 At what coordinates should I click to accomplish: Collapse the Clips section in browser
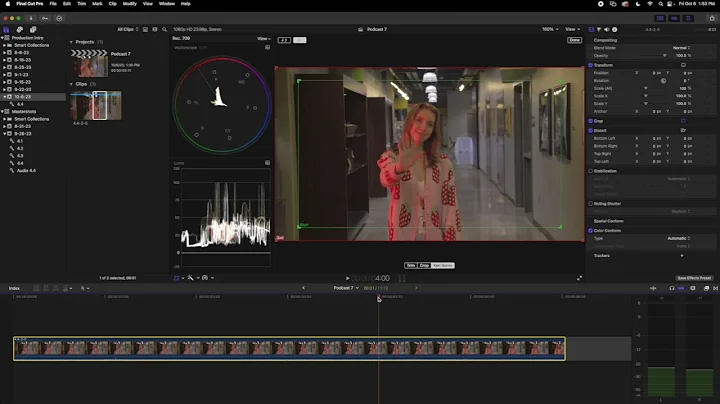tap(71, 84)
